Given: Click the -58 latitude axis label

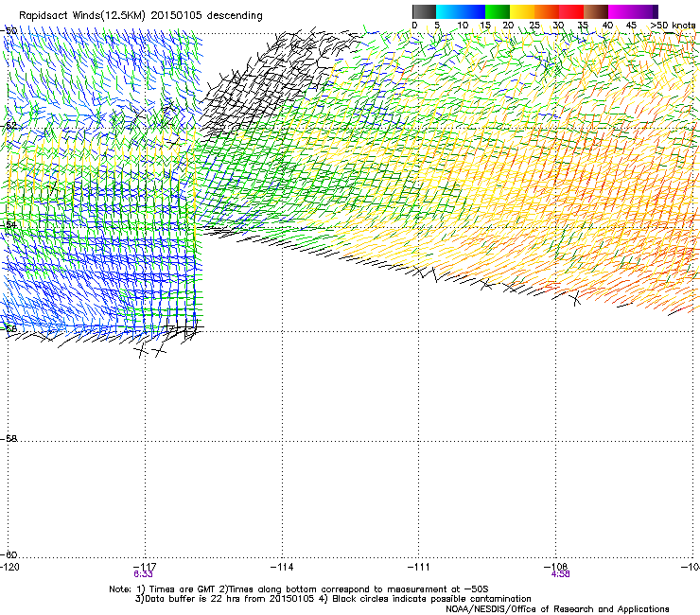Looking at the screenshot, I should (x=9, y=439).
